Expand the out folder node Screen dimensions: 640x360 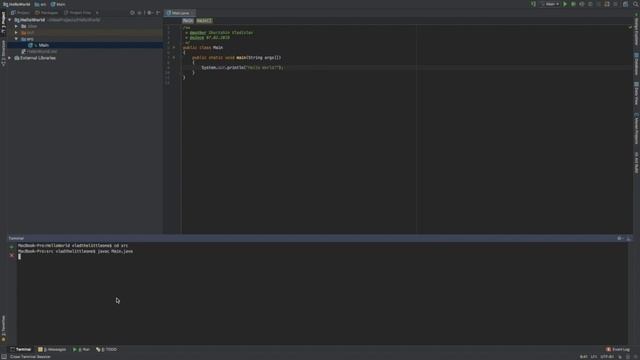(x=16, y=33)
